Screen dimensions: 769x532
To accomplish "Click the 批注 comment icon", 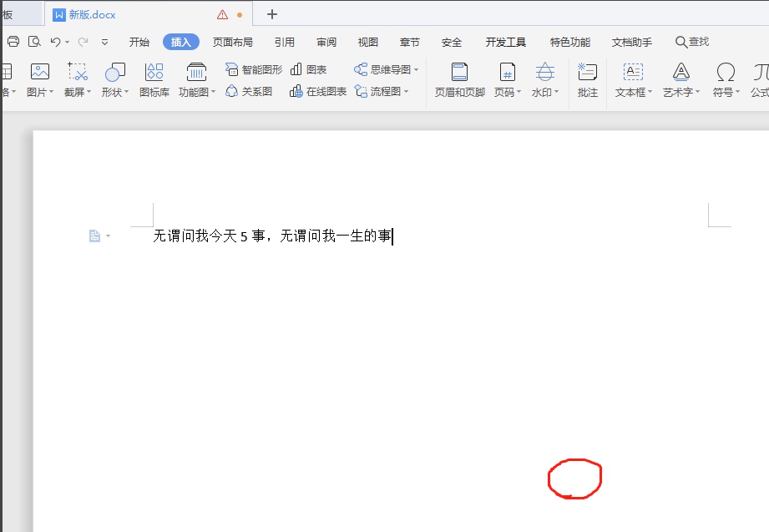I will click(587, 73).
